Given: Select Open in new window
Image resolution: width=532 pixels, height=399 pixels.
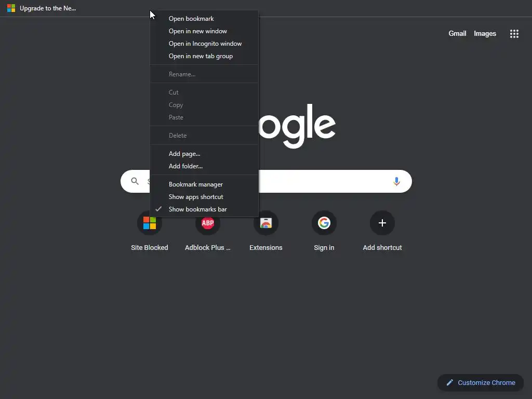Looking at the screenshot, I should tap(204, 31).
